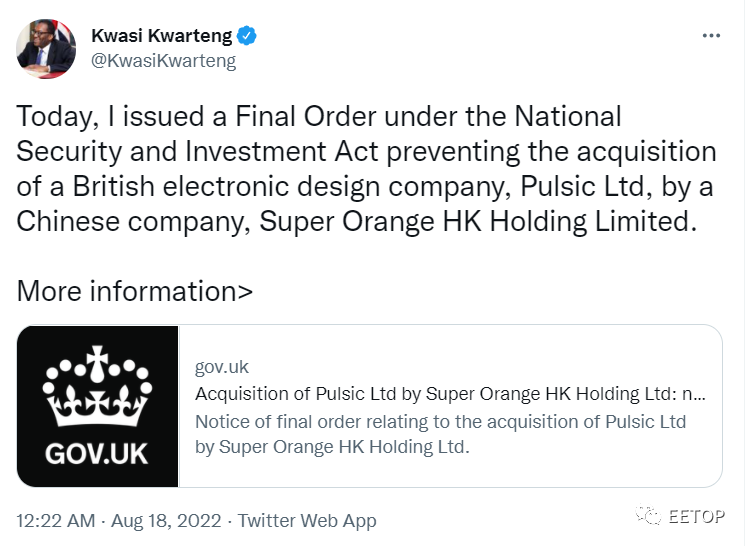Viewport: 748px width, 546px height.
Task: Click the @KwasiKwarteng handle
Action: (163, 61)
